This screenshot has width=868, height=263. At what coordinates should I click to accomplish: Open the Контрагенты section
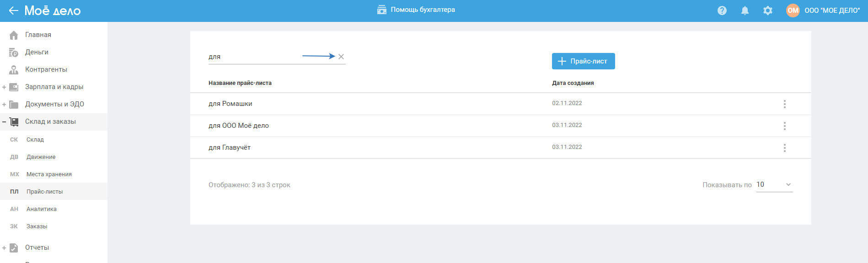(46, 69)
